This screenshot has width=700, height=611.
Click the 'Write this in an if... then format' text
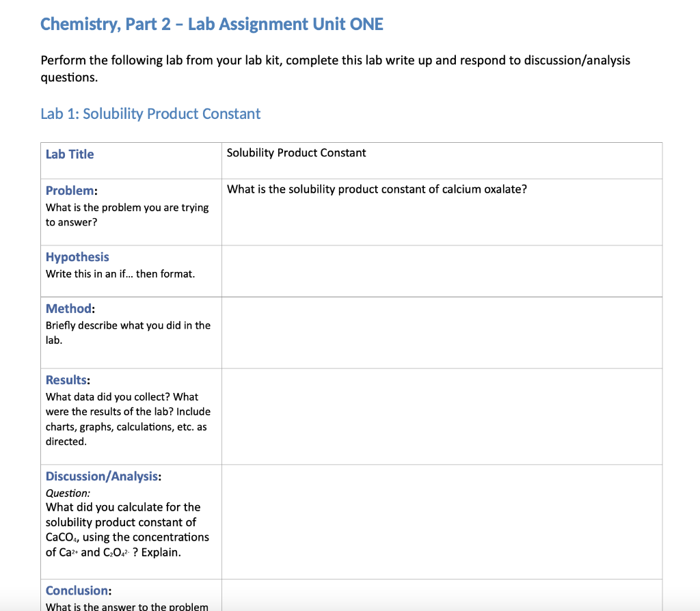tap(120, 274)
